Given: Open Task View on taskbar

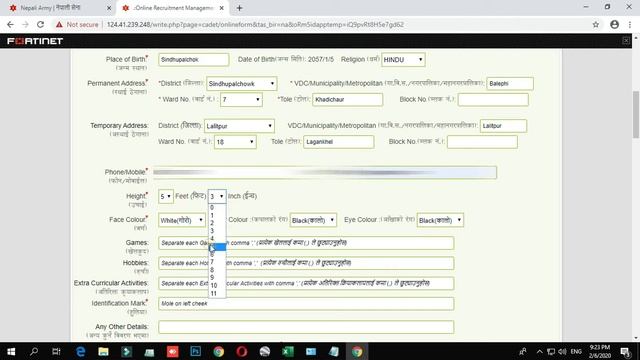Looking at the screenshot, I should pos(56,351).
